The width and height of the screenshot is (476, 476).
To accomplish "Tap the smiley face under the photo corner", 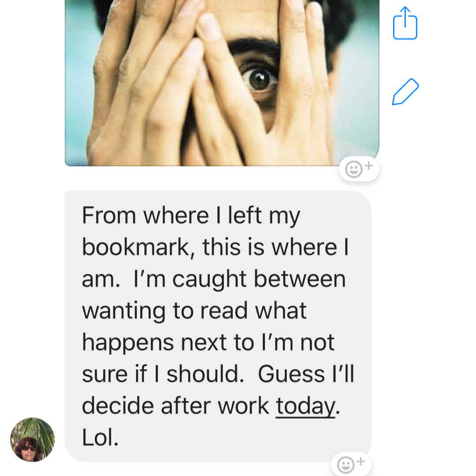I will 353,169.
